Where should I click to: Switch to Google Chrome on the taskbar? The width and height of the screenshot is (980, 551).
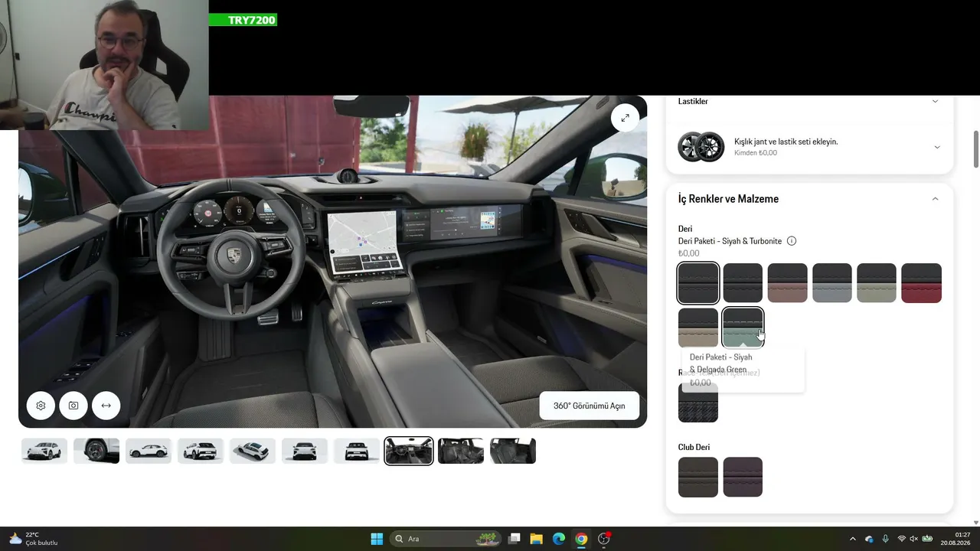coord(581,539)
